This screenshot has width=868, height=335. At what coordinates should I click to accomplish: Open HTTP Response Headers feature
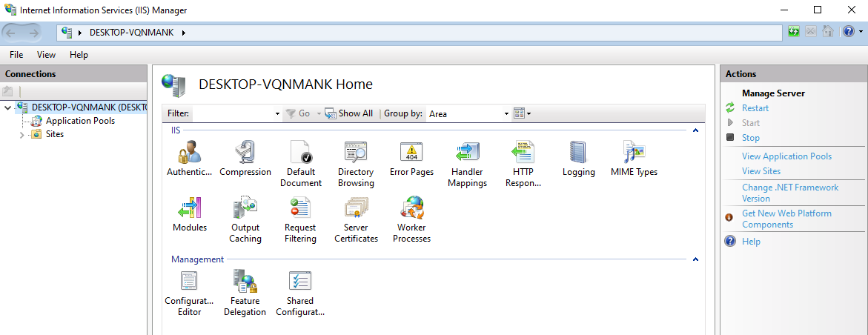tap(523, 163)
